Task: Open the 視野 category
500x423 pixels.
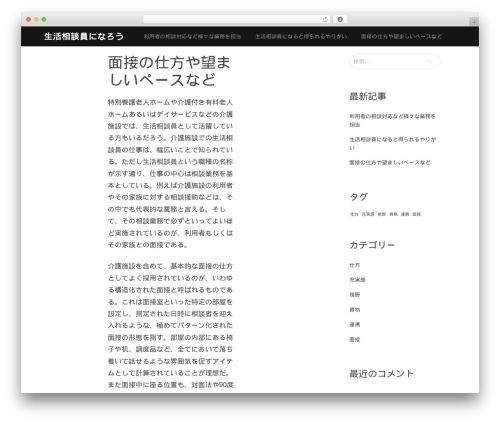Action: click(x=355, y=295)
